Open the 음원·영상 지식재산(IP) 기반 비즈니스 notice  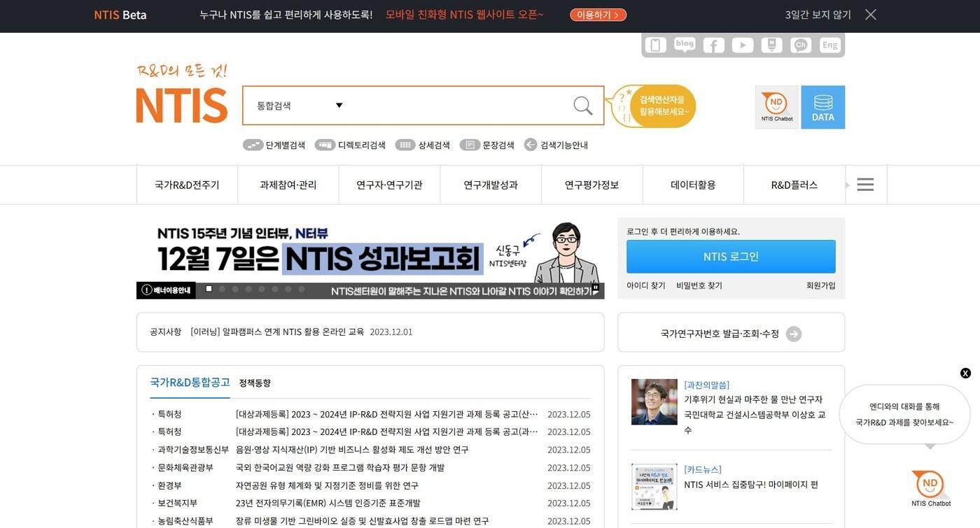(x=352, y=450)
